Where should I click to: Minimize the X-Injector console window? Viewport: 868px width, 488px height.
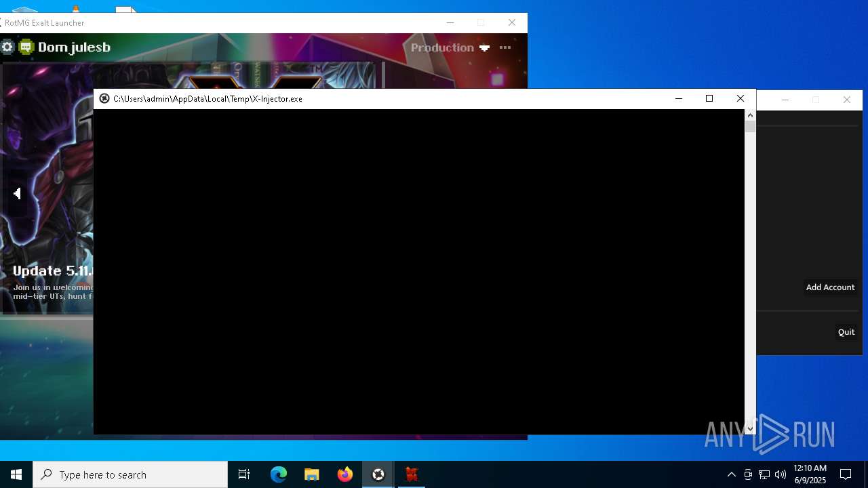click(678, 98)
